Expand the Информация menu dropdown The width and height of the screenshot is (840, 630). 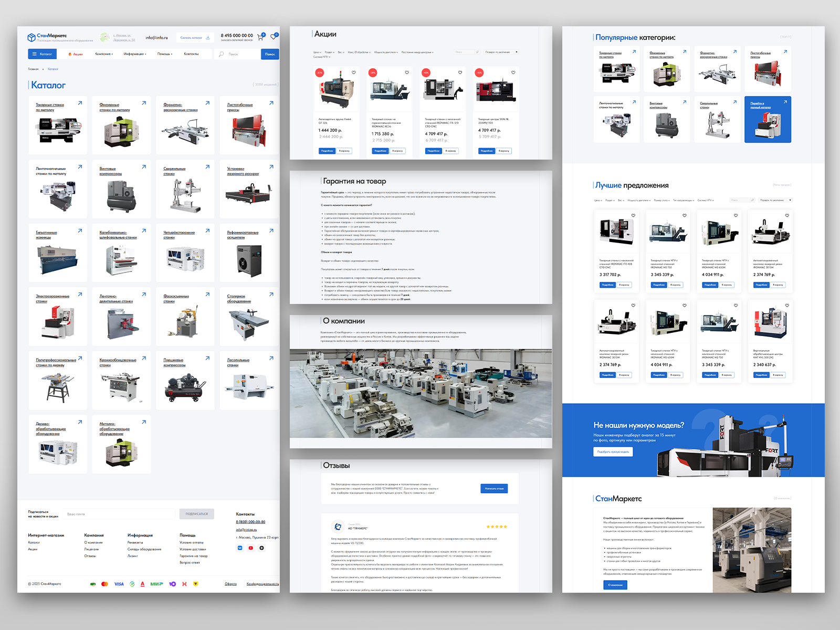coord(135,54)
